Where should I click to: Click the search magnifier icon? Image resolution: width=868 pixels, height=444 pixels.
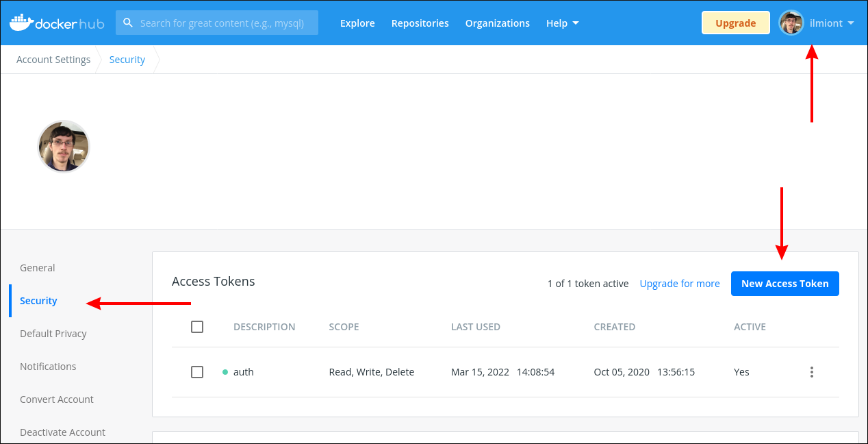point(128,22)
